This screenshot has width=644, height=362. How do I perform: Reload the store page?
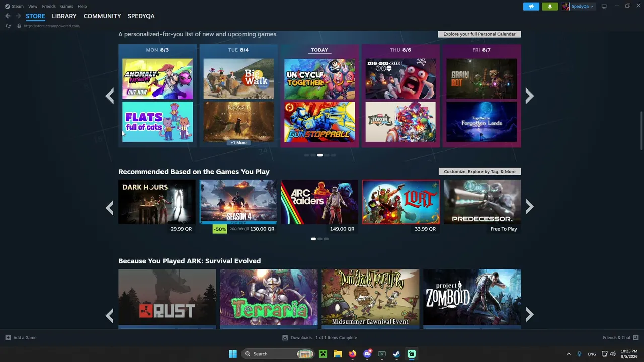point(8,26)
